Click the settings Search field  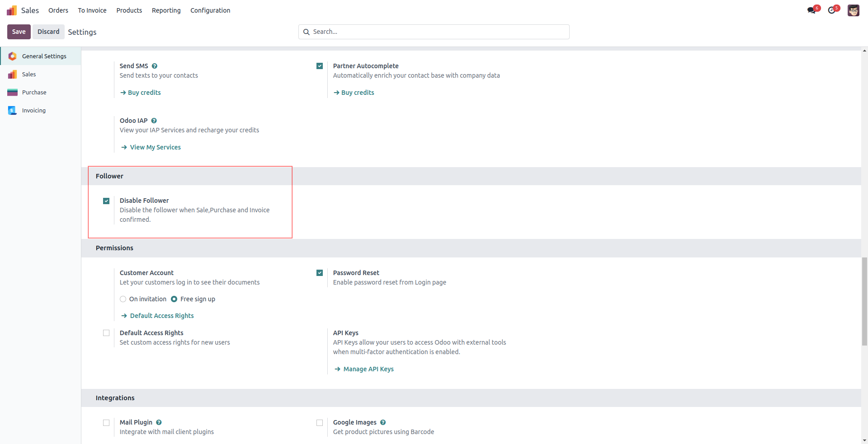[434, 32]
